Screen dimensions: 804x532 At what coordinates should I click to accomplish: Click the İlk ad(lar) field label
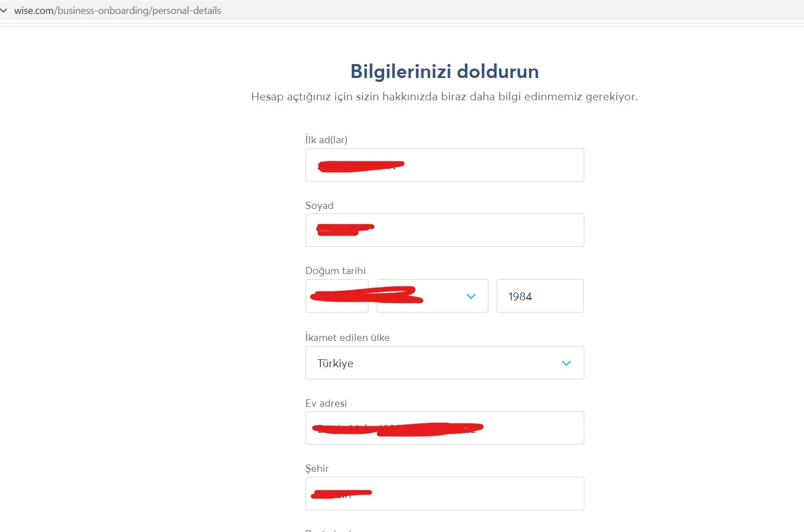pos(326,140)
